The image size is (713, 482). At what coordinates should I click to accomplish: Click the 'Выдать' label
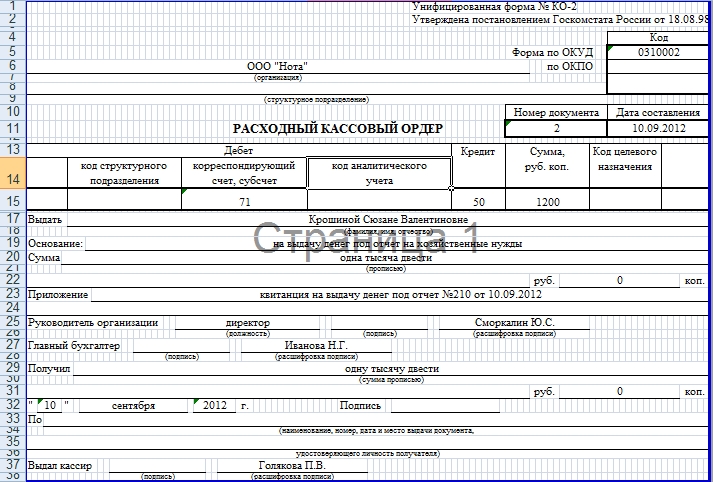click(x=45, y=220)
